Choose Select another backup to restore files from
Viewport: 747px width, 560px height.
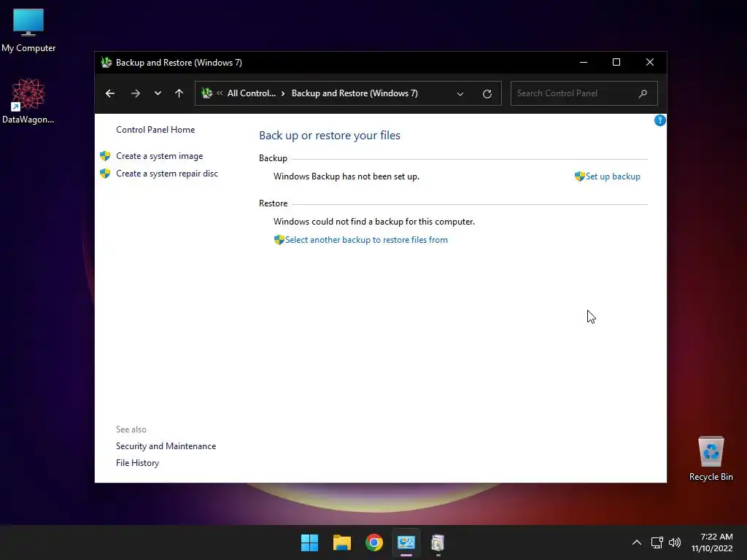click(x=366, y=240)
